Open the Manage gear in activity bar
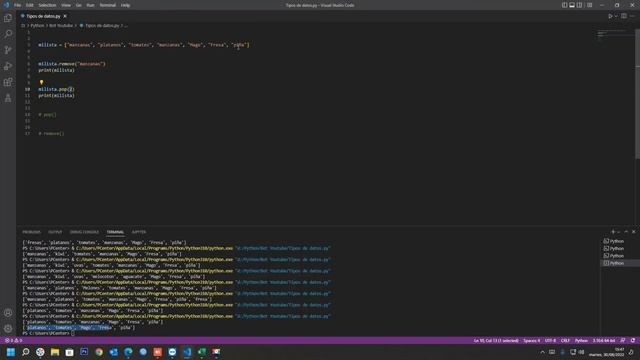 click(x=8, y=329)
